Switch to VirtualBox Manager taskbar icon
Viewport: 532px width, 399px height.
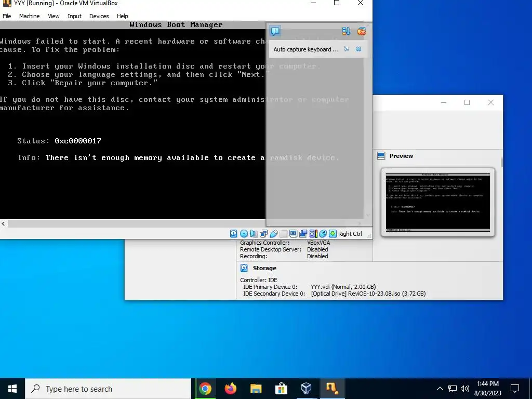click(307, 389)
